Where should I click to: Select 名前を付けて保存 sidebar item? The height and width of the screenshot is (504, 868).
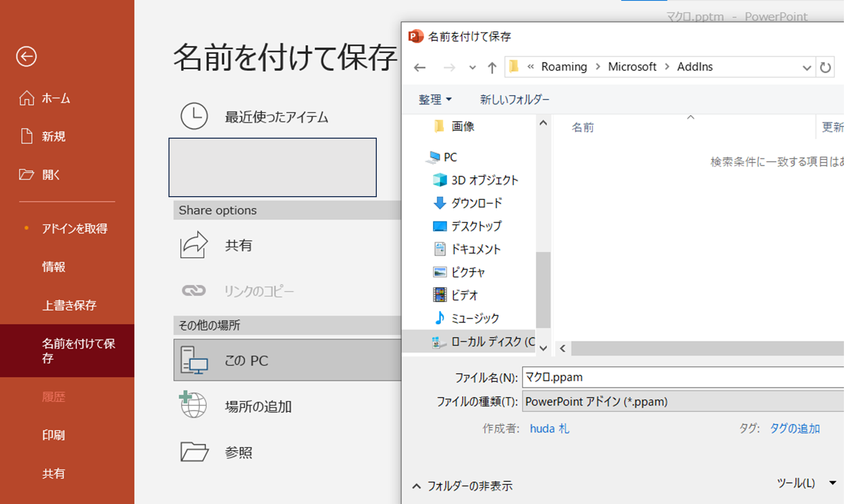[67, 351]
